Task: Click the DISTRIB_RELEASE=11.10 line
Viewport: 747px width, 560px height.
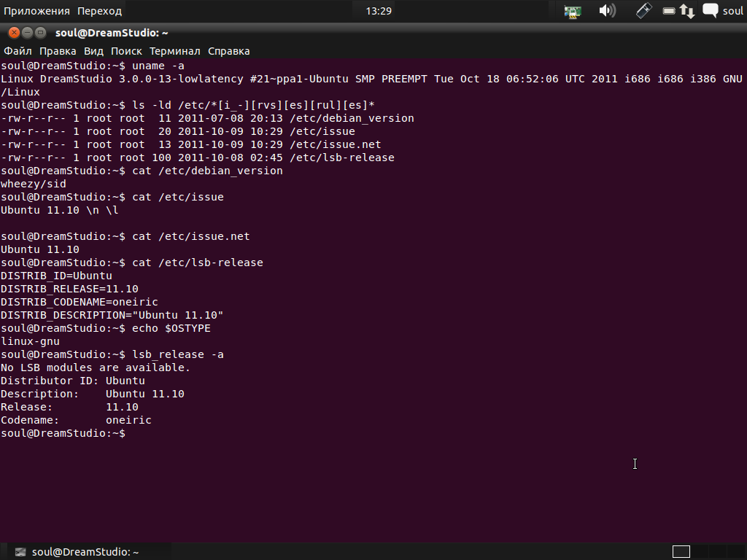Action: (69, 289)
